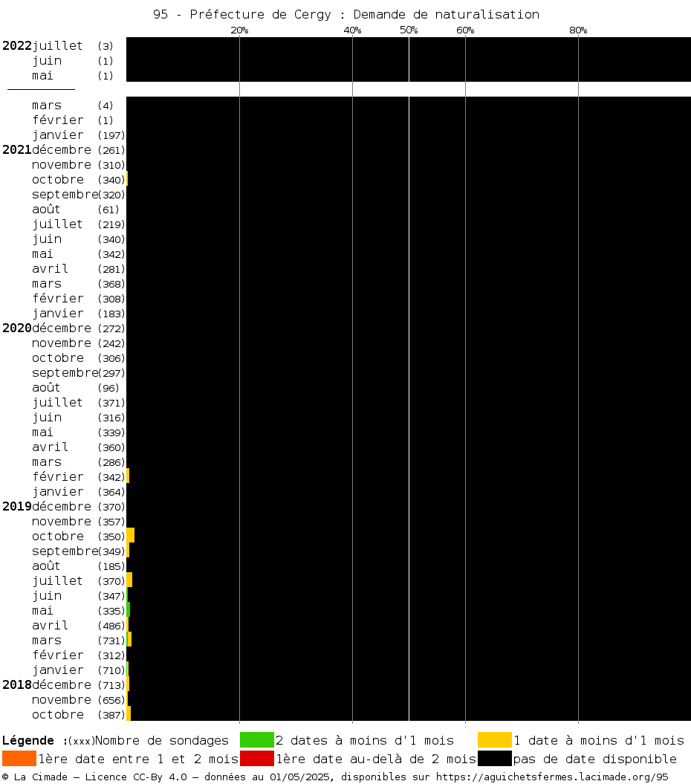The height and width of the screenshot is (784, 691).
Task: Click the '2018' year label
Action: (17, 684)
